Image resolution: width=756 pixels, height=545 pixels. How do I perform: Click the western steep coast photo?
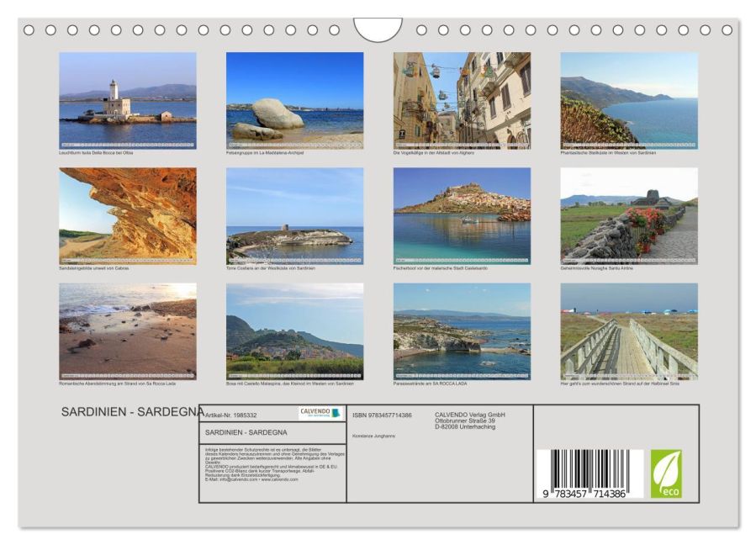629,101
